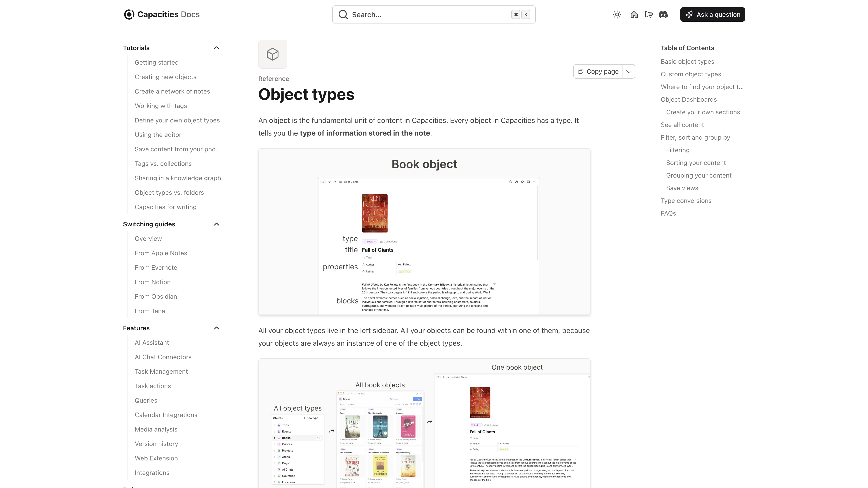Jump to Sorting your content section
868x488 pixels.
point(696,163)
